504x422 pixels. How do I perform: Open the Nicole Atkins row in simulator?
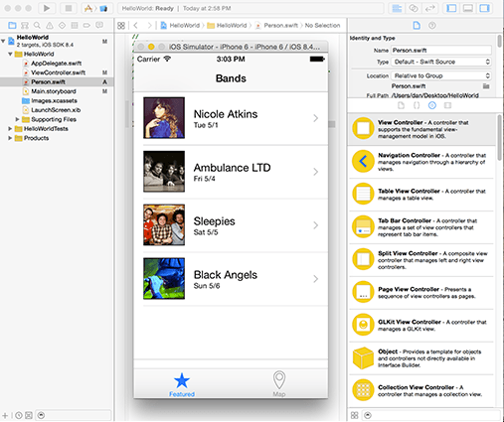[x=231, y=118]
